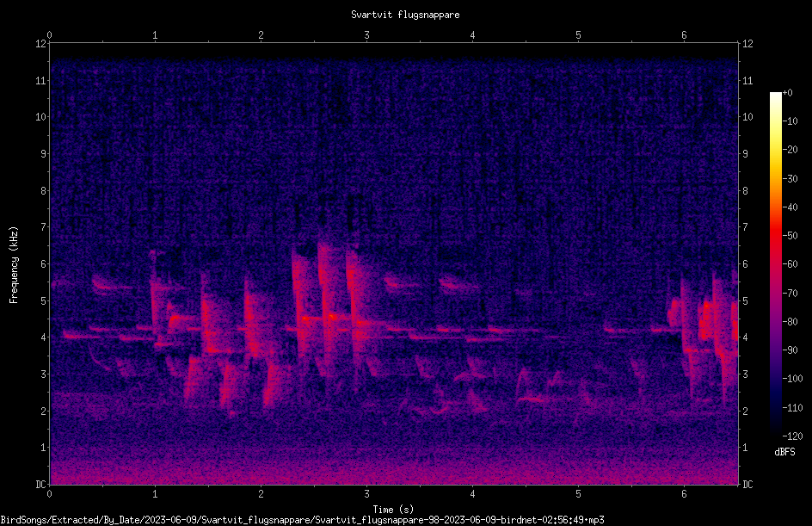Click '3' on the bottom time axis
Viewport: 812px width, 526px height.
point(366,494)
